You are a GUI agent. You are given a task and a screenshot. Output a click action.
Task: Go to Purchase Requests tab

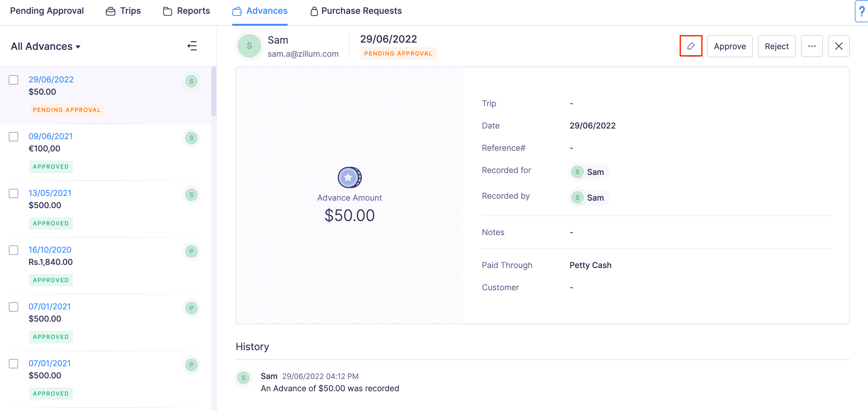tap(356, 11)
